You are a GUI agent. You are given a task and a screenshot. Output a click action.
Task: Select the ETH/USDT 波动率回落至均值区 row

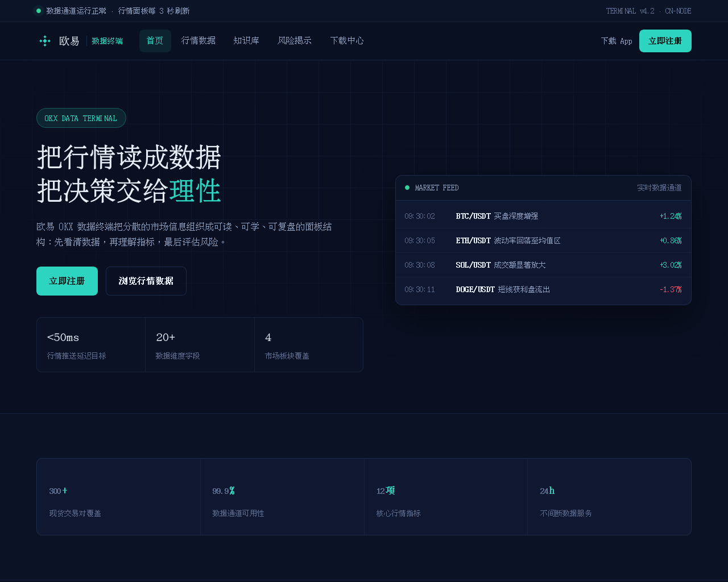(543, 240)
